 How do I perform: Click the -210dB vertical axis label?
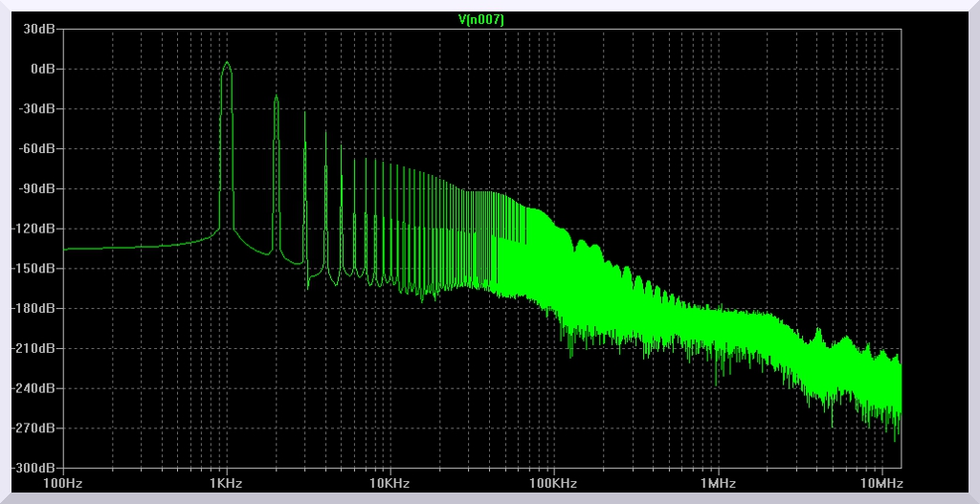click(34, 348)
